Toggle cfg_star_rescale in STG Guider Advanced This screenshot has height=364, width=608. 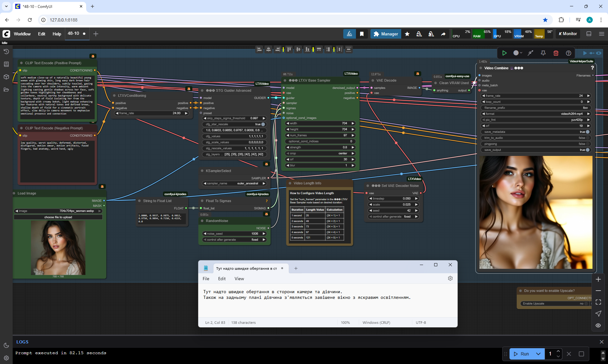point(263,124)
